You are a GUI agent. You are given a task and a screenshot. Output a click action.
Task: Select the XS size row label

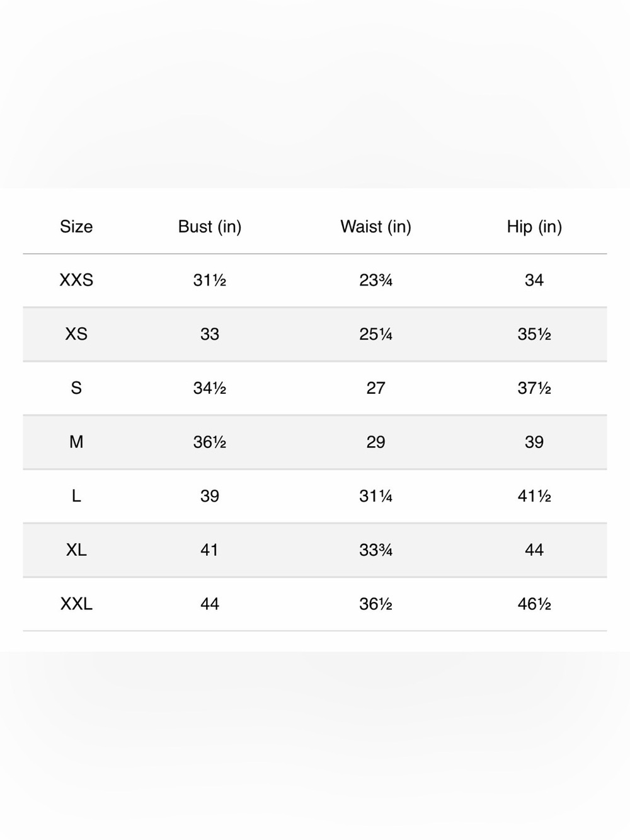pyautogui.click(x=76, y=334)
